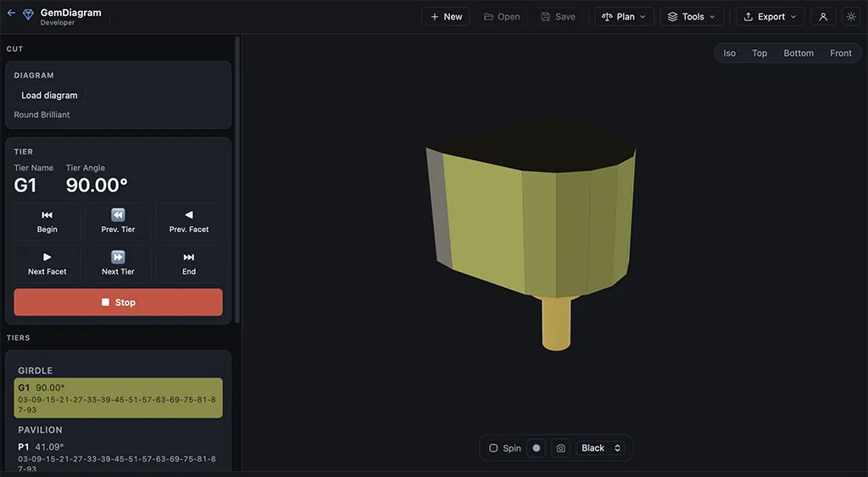
Task: Open the user account icon
Action: coord(823,17)
